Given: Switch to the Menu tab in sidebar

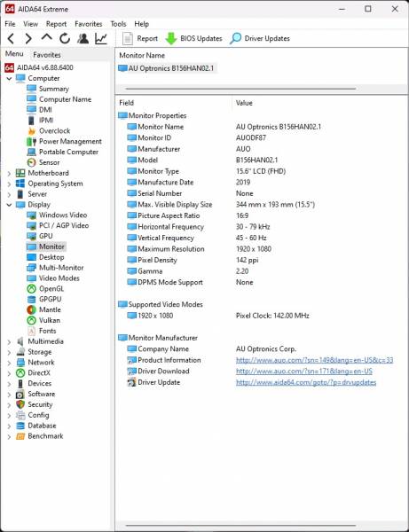Looking at the screenshot, I should (x=14, y=54).
